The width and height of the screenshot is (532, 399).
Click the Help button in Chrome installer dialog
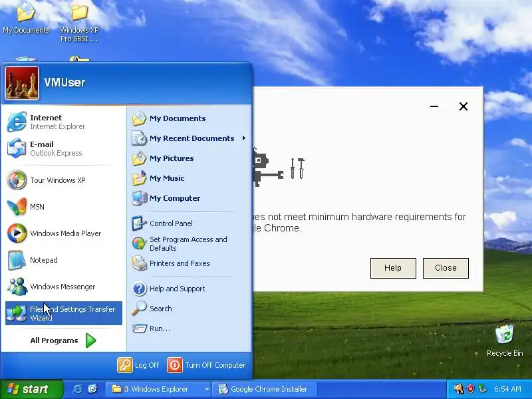tap(393, 268)
